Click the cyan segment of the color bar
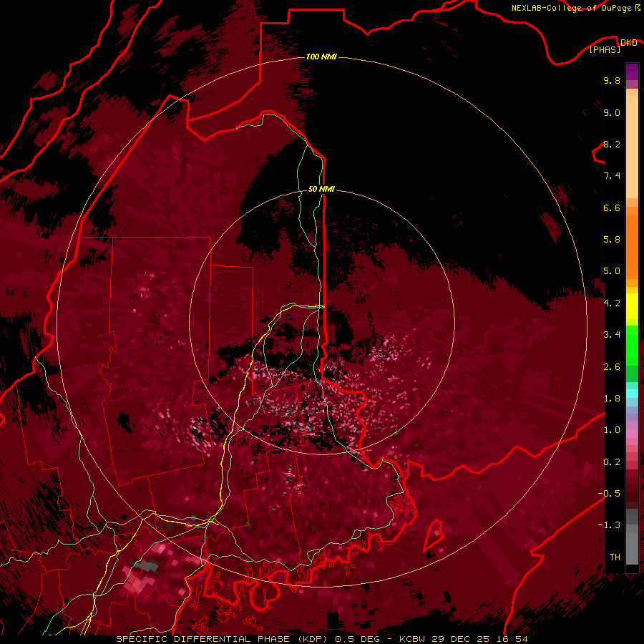 (632, 394)
